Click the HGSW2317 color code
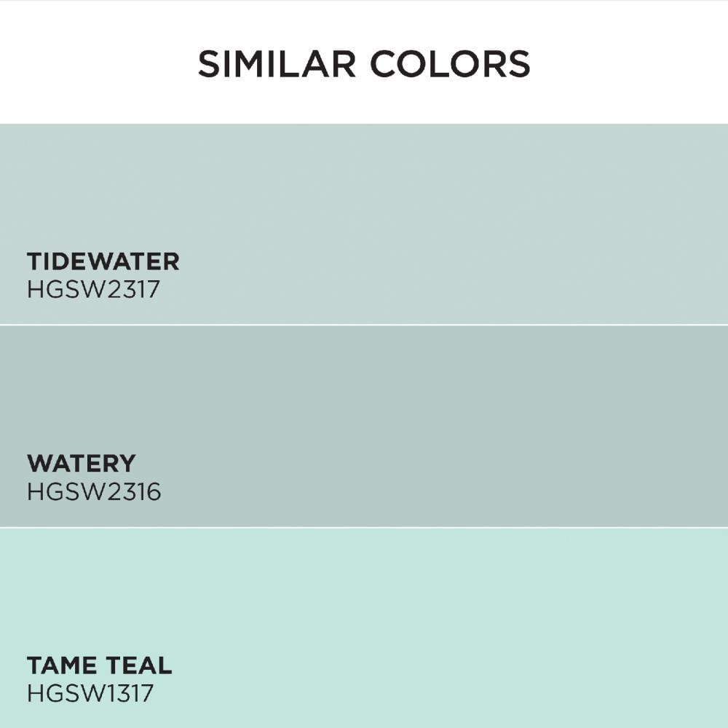This screenshot has width=728, height=728. pos(93,289)
